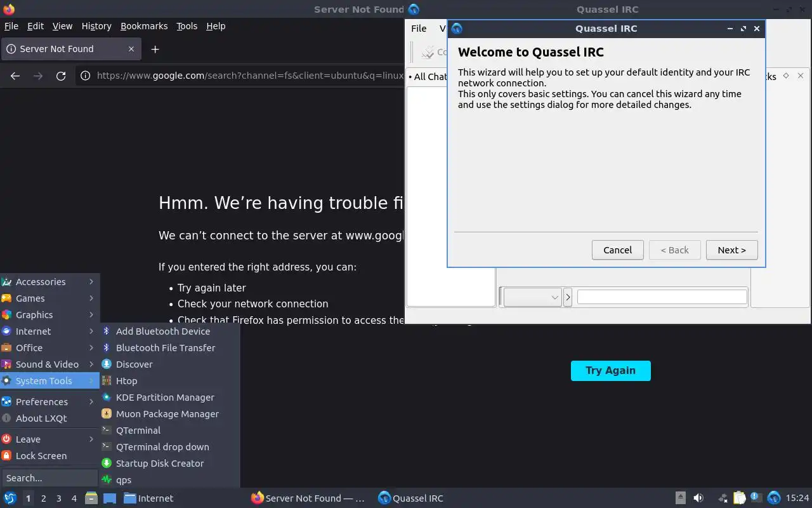Viewport: 812px width, 508px height.
Task: Open Discover software center
Action: (x=170, y=364)
